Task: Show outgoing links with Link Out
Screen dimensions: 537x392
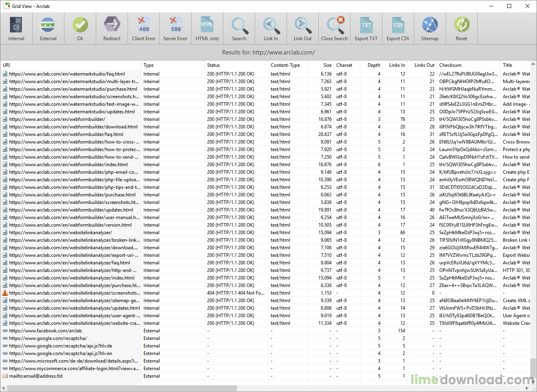Action: [x=302, y=28]
